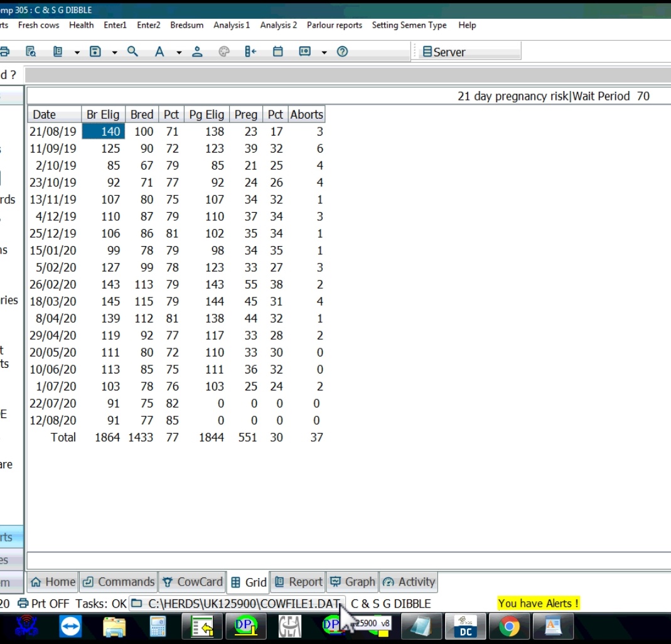Open the dropdown arrow beside the report document icon

pos(77,52)
